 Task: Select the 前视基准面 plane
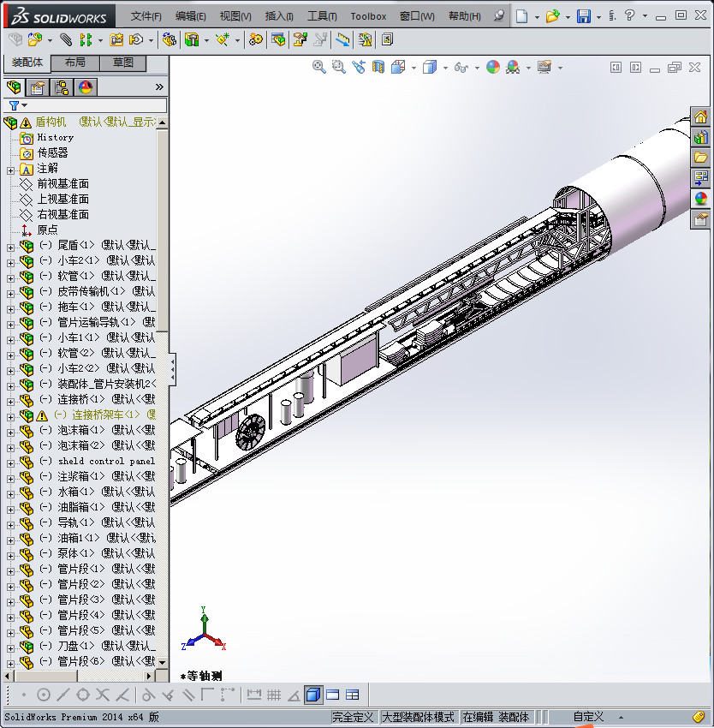[62, 184]
